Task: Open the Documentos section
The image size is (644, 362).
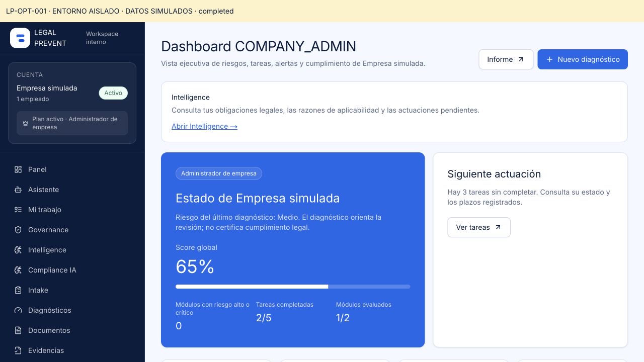Action: 72,330
